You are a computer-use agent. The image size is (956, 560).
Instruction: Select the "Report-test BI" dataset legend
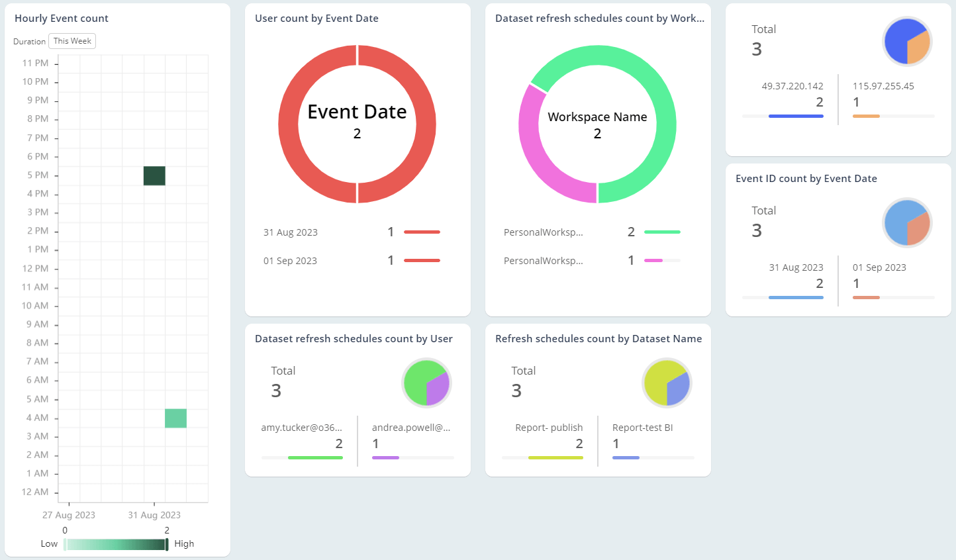coord(643,428)
